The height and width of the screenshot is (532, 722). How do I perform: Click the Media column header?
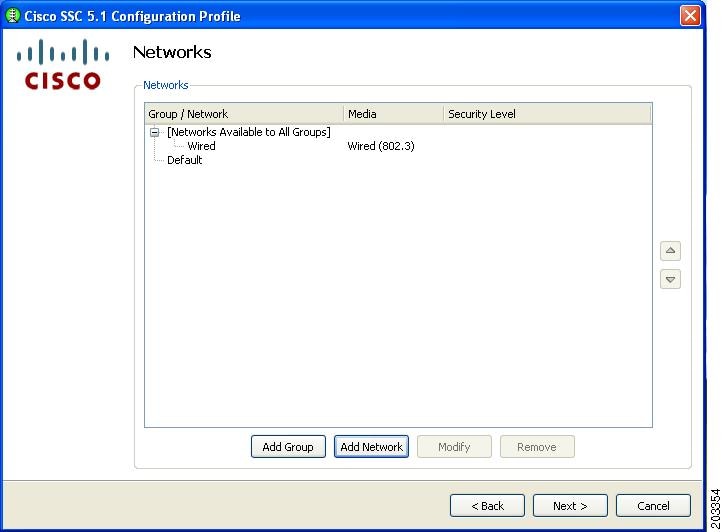(x=394, y=114)
